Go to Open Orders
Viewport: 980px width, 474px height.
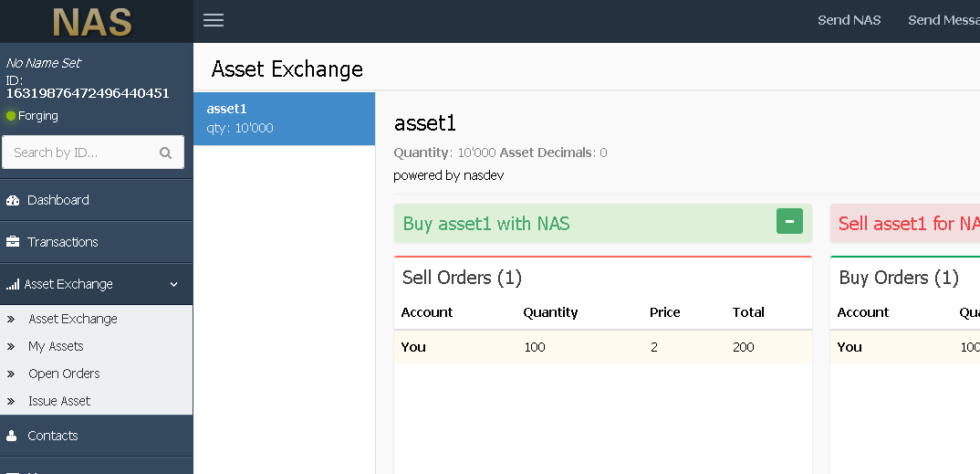[x=64, y=374]
